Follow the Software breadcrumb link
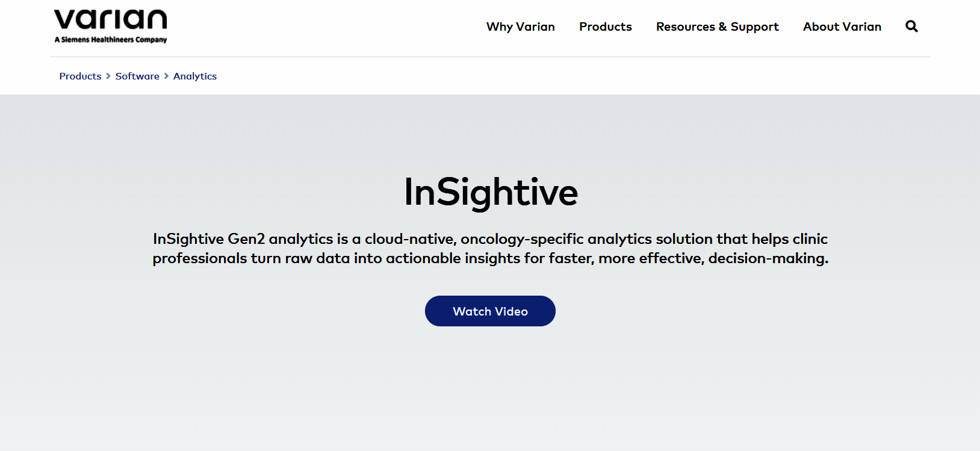 pos(137,76)
